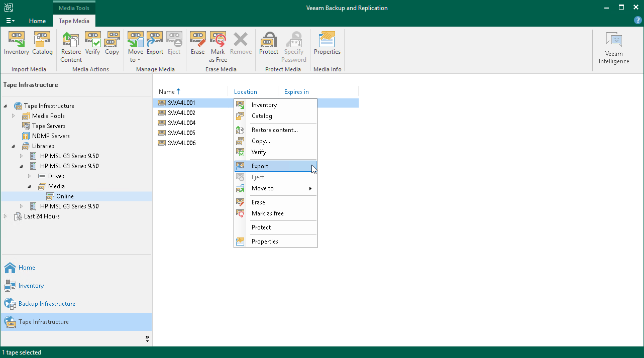Expand the first HP MSL G3 library
644x358 pixels.
(22, 156)
